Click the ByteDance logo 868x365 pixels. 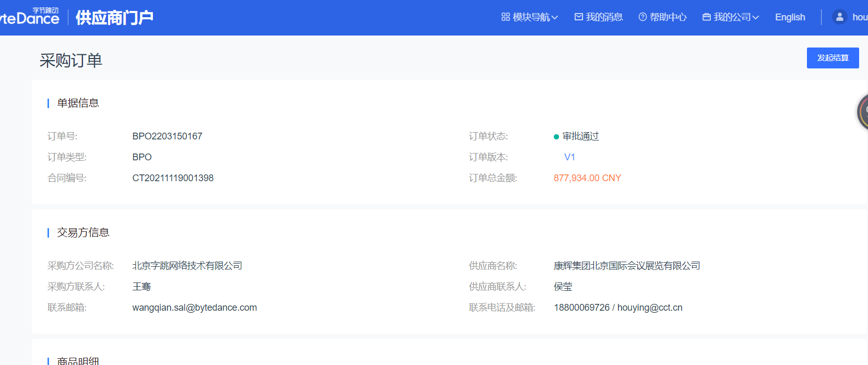[30, 17]
